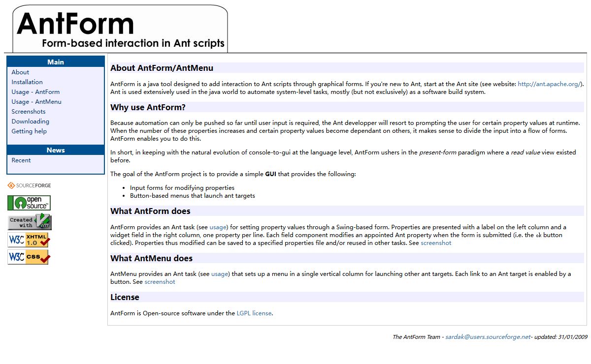Screen dimensions: 591x364
Task: Go to the Downloading section
Action: pyautogui.click(x=30, y=121)
